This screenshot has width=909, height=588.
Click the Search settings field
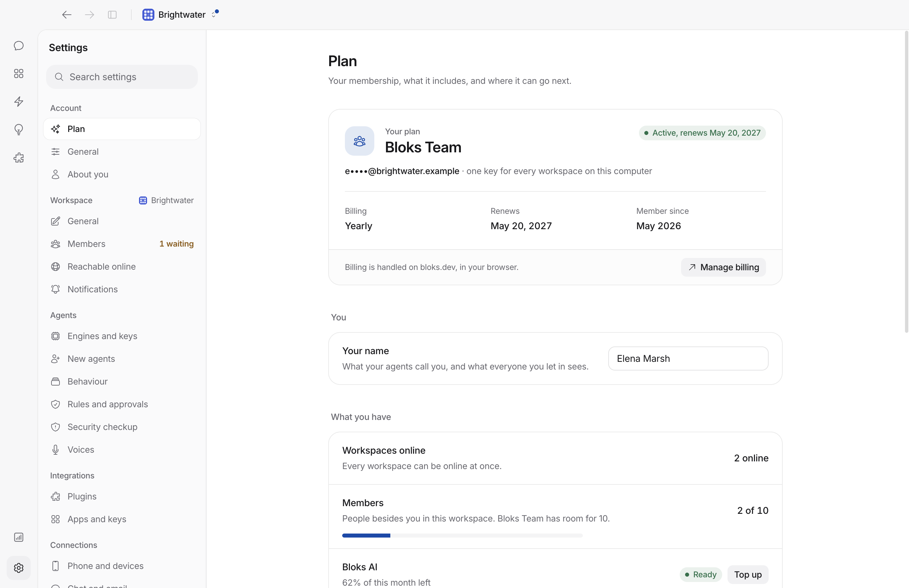tap(122, 77)
